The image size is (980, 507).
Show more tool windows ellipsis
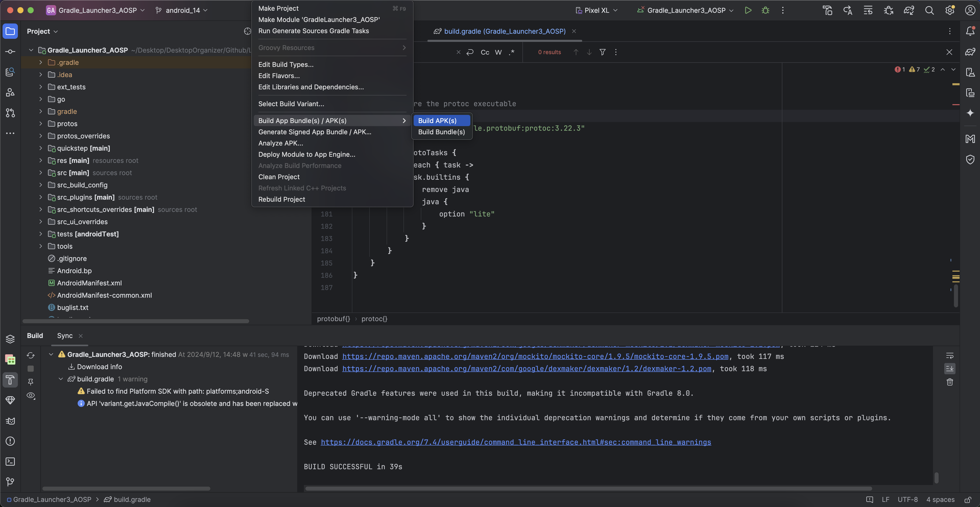tap(10, 133)
